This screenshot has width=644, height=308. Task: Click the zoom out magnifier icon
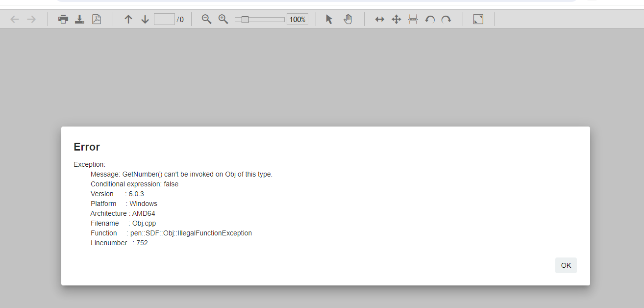click(207, 19)
